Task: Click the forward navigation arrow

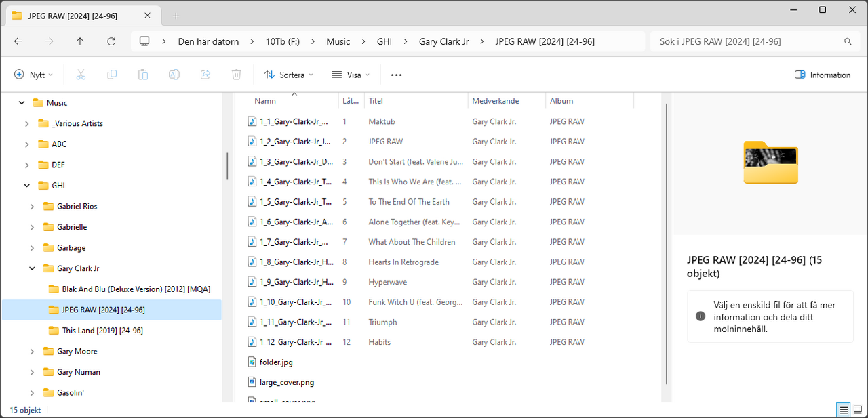Action: click(x=49, y=41)
